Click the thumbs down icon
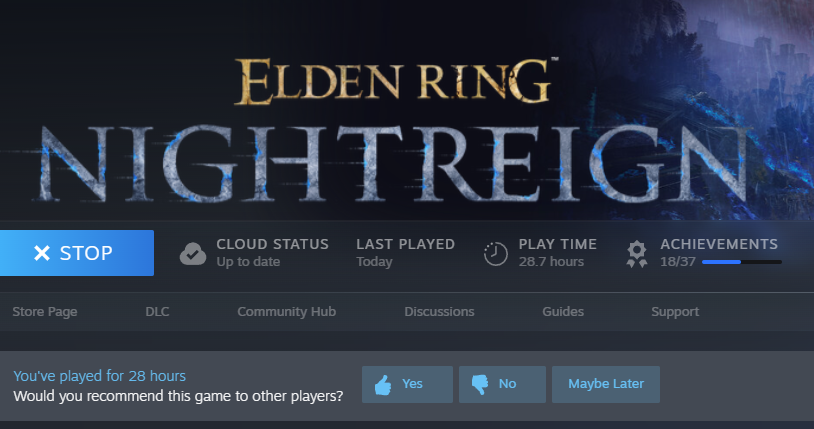This screenshot has height=429, width=814. tap(480, 384)
